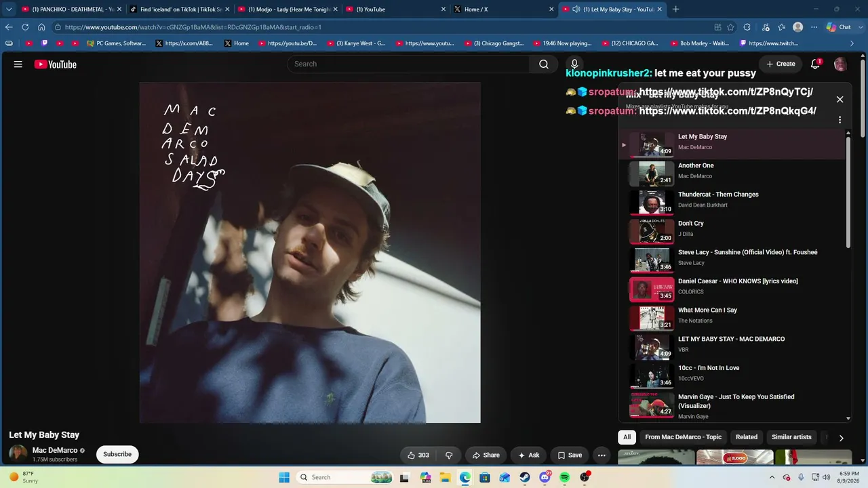The image size is (868, 488).
Task: Click the Ask button
Action: [x=529, y=455]
